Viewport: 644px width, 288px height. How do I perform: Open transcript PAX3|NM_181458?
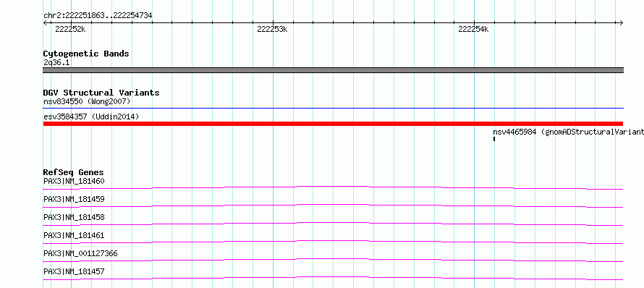(74, 217)
